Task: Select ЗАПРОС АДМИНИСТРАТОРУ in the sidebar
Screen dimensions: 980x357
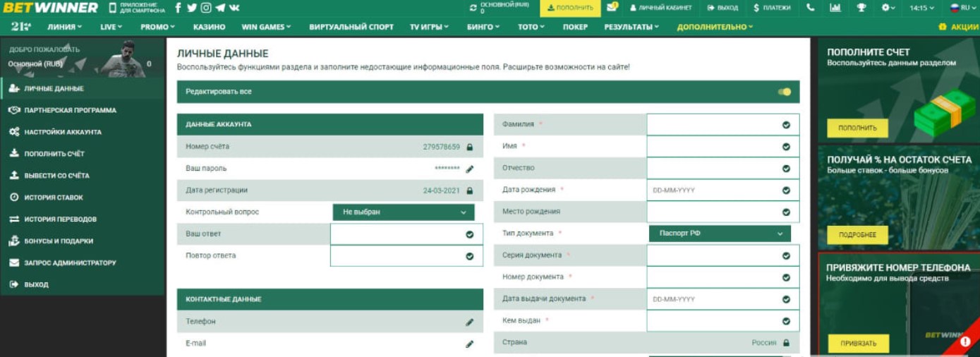Action: pyautogui.click(x=83, y=263)
